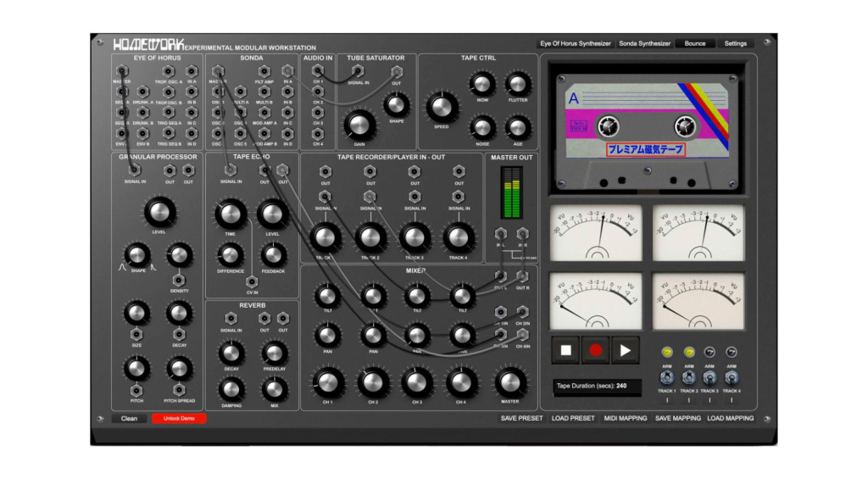Select the Tube Saturator GAIN knob

[x=359, y=123]
